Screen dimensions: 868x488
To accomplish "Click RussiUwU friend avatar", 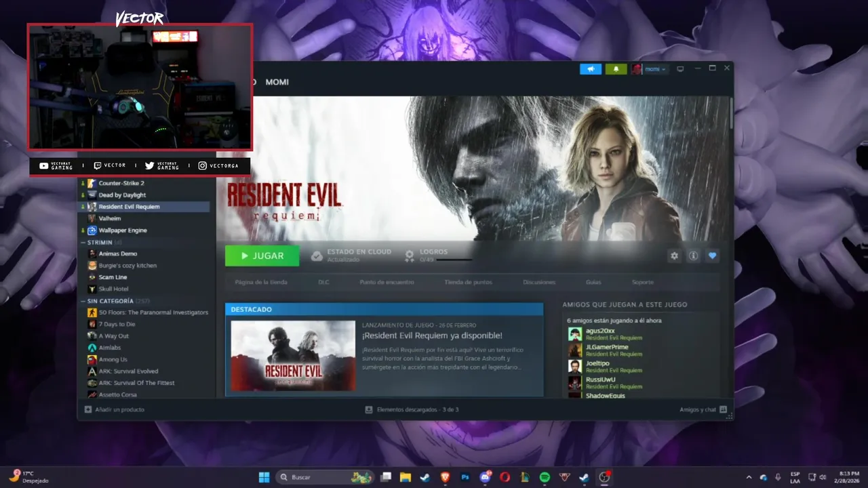I will [x=575, y=382].
